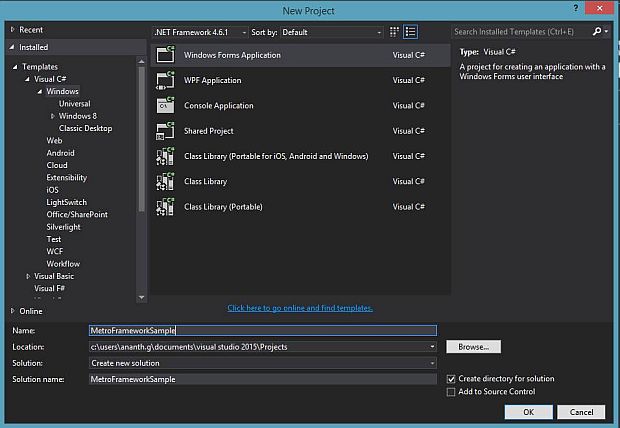This screenshot has width=620, height=428.
Task: Select the Windows Forms Application template icon
Action: point(166,55)
